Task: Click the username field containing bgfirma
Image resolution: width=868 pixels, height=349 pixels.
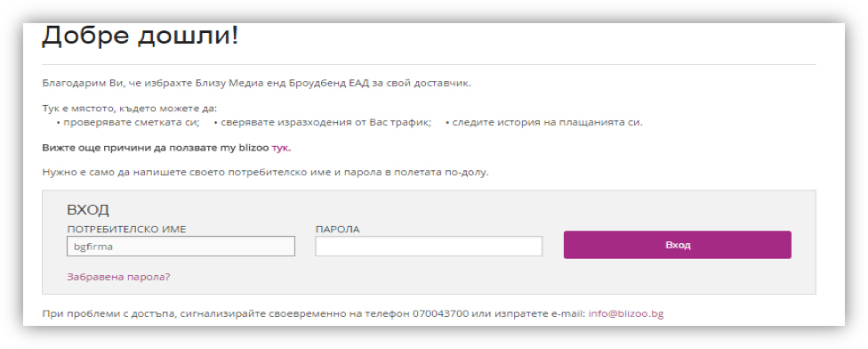Action: pos(181,246)
